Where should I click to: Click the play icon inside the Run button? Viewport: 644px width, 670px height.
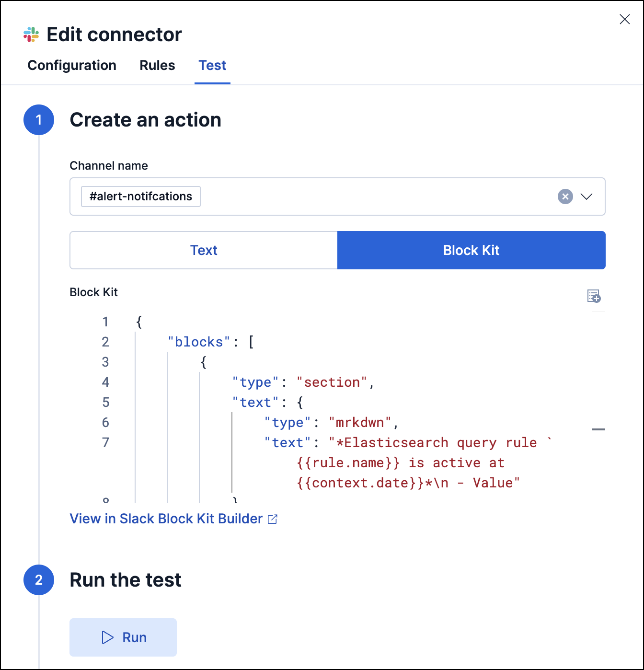pyautogui.click(x=107, y=637)
